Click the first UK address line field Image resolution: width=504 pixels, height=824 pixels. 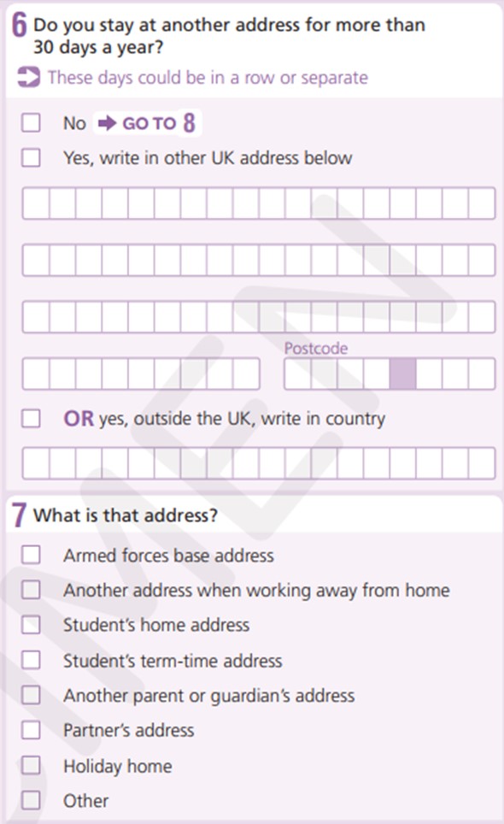point(258,203)
